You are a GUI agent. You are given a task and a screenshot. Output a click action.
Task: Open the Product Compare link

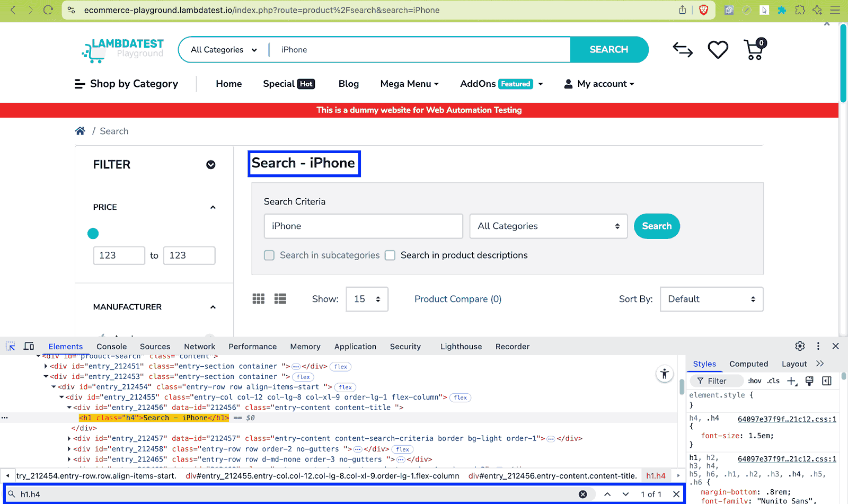[457, 299]
